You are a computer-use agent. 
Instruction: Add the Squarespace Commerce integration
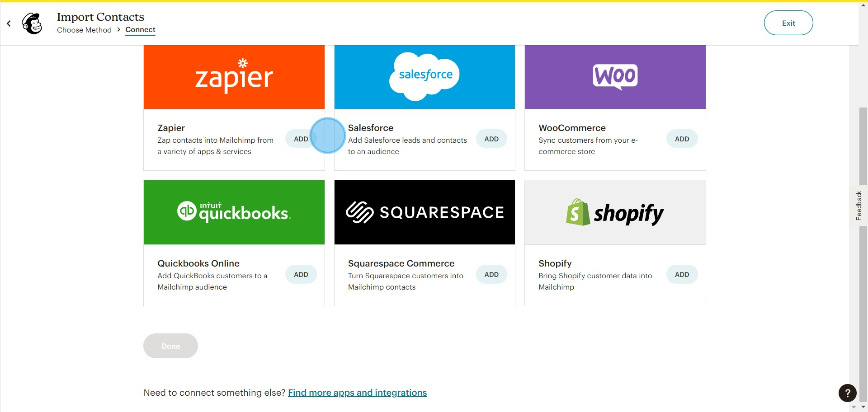[x=491, y=274]
